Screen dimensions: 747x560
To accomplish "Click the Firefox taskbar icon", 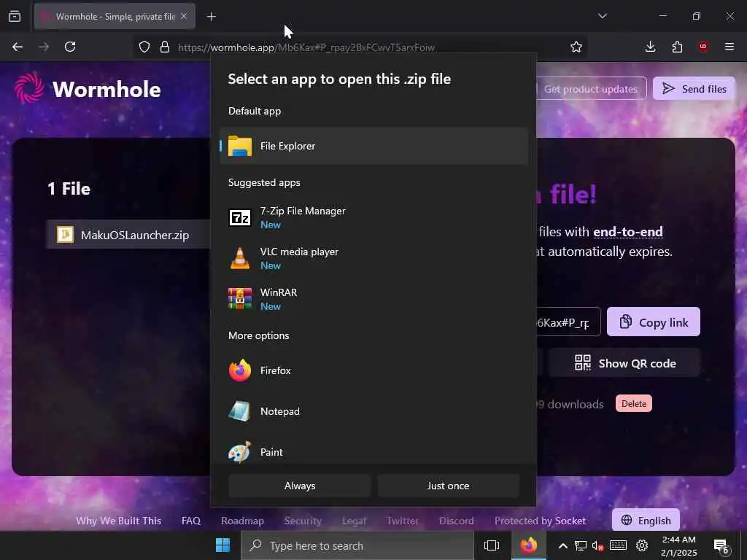I will pyautogui.click(x=529, y=545).
